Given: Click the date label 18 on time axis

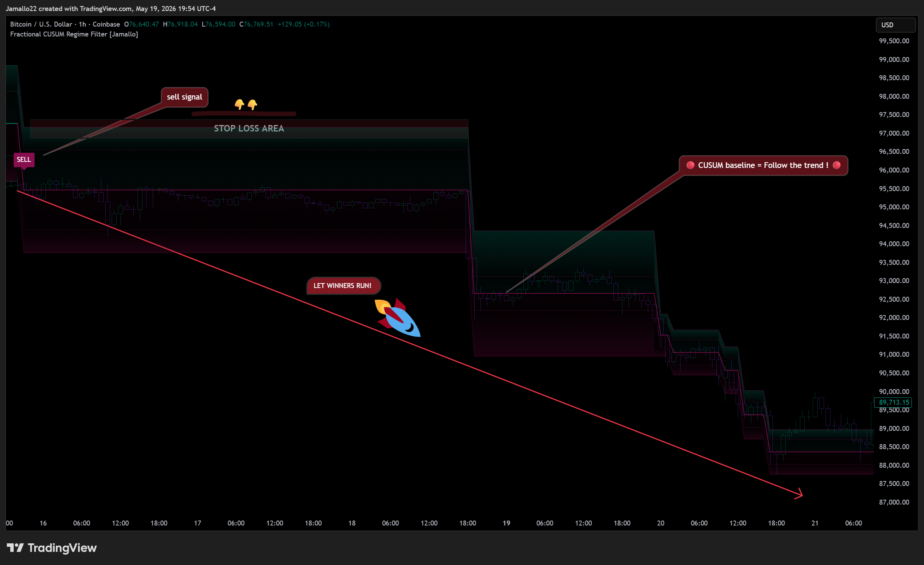Looking at the screenshot, I should click(352, 523).
